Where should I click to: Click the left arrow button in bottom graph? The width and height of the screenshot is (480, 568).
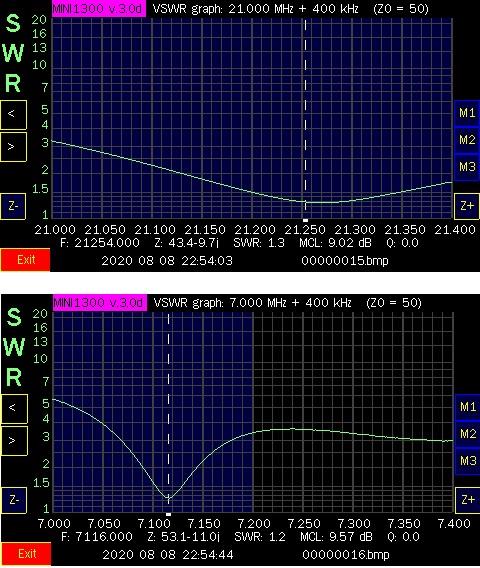pyautogui.click(x=14, y=409)
